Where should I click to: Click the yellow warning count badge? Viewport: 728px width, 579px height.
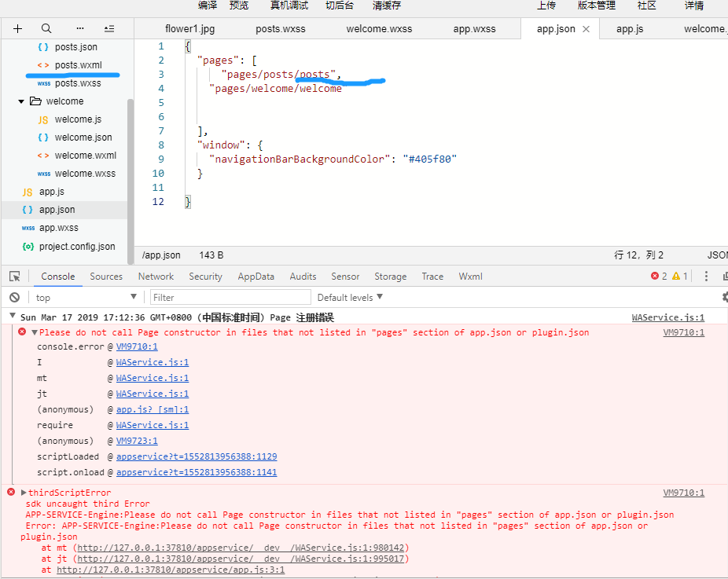[680, 276]
